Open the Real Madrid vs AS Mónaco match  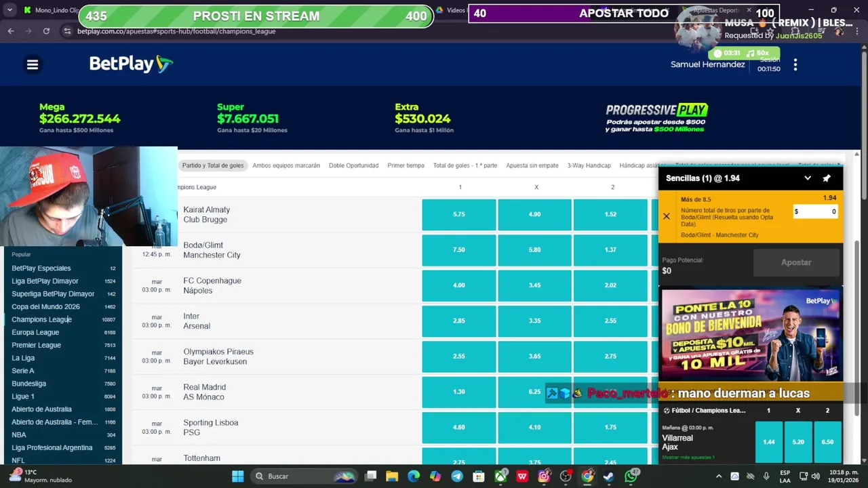point(204,392)
